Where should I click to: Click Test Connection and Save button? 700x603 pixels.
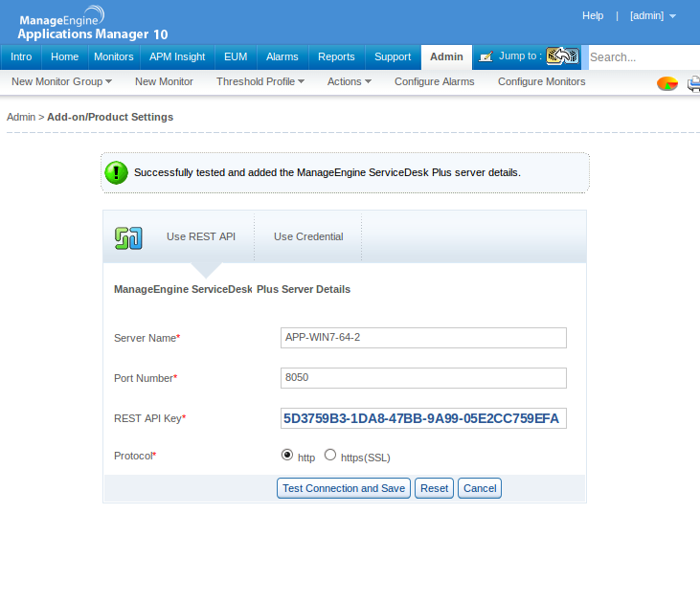[x=344, y=488]
